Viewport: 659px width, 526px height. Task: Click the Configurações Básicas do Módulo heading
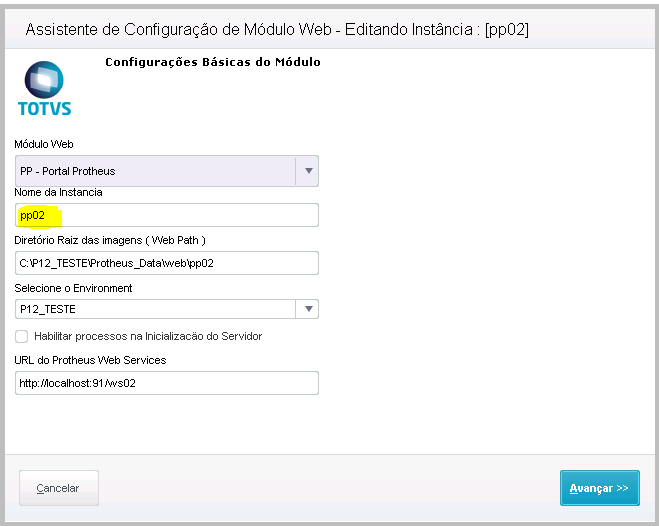click(x=212, y=63)
